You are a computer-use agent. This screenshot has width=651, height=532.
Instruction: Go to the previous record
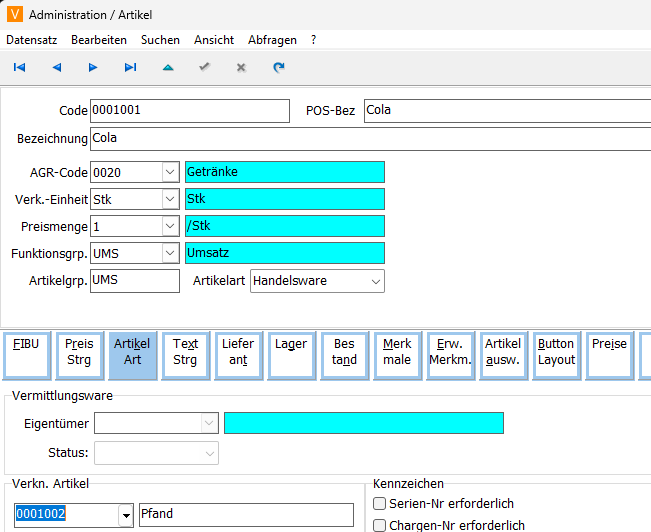coord(56,67)
